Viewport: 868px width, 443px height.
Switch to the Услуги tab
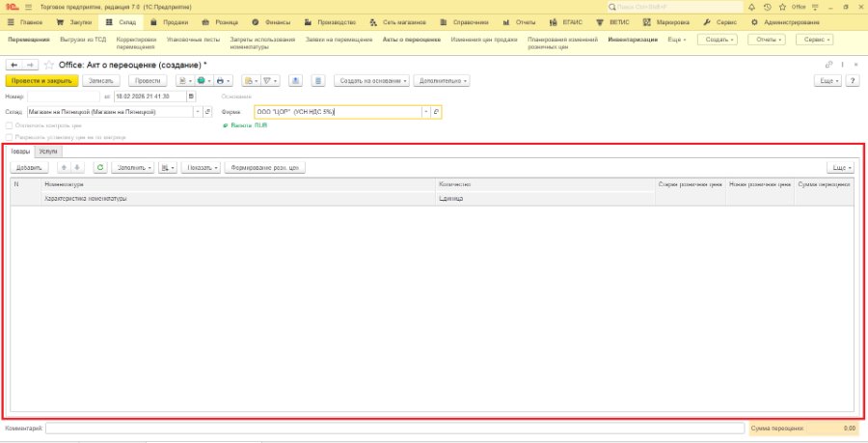[x=48, y=152]
